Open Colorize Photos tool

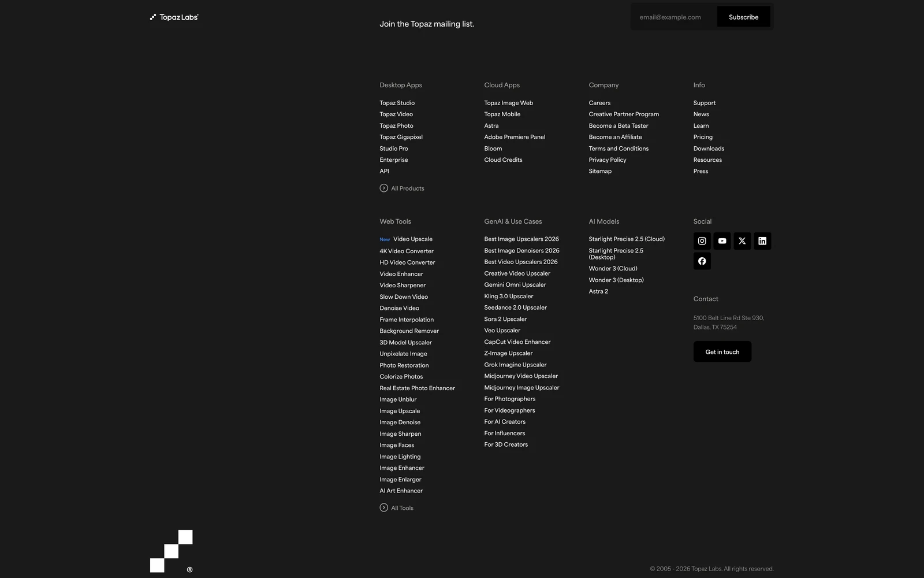(401, 377)
